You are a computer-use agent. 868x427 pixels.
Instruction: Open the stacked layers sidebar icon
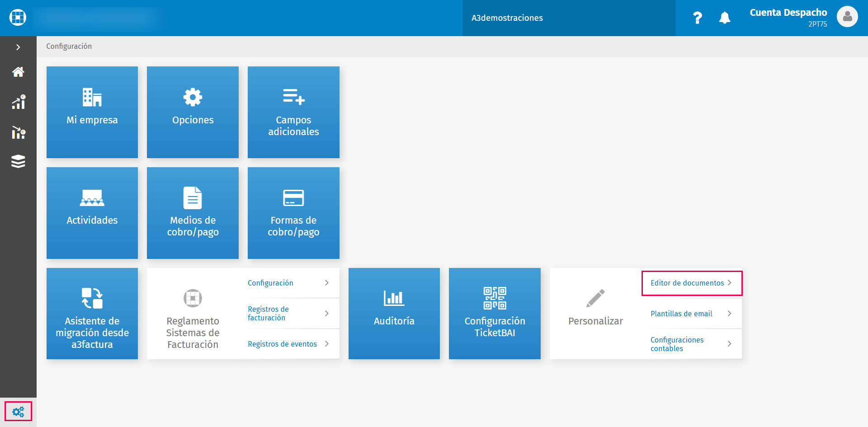pos(18,161)
